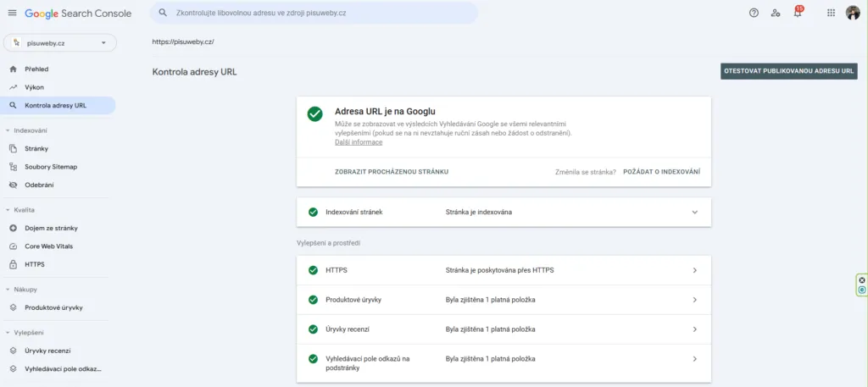Click the Výkon trend line icon

(14, 87)
